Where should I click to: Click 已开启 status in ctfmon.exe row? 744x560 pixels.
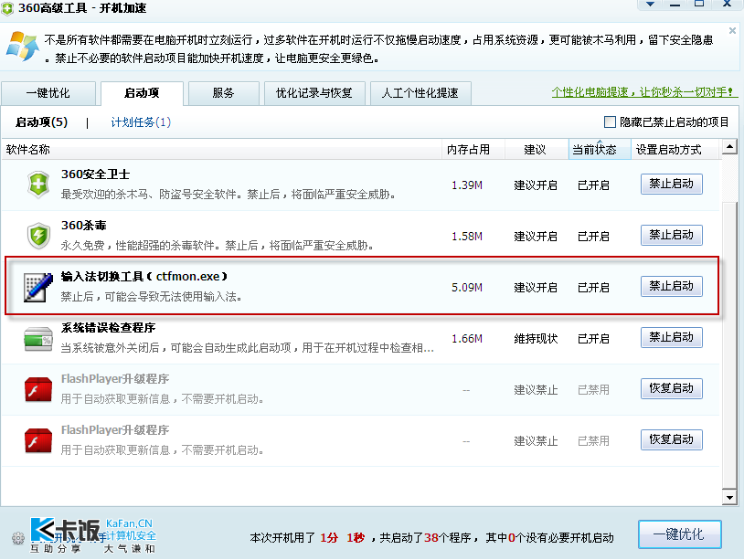(x=593, y=288)
